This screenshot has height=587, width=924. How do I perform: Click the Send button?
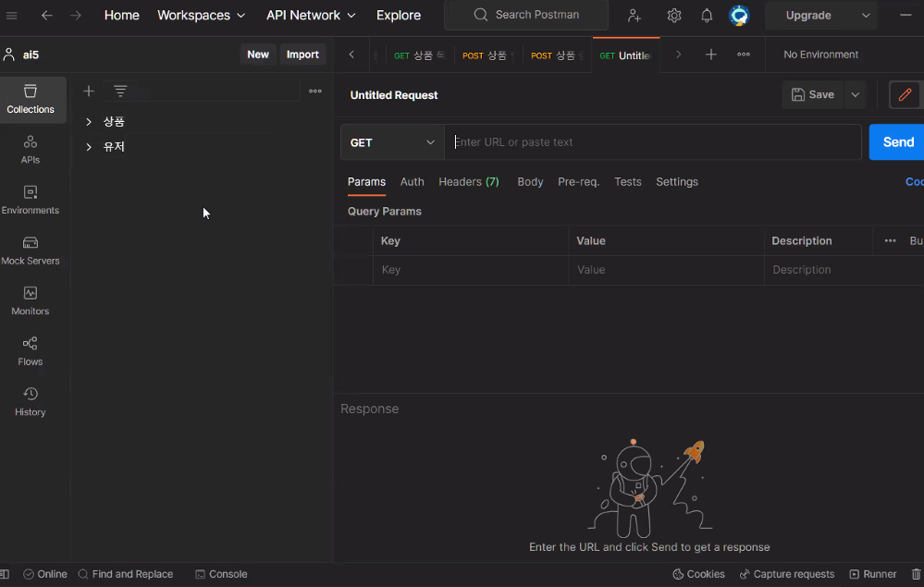pyautogui.click(x=897, y=142)
